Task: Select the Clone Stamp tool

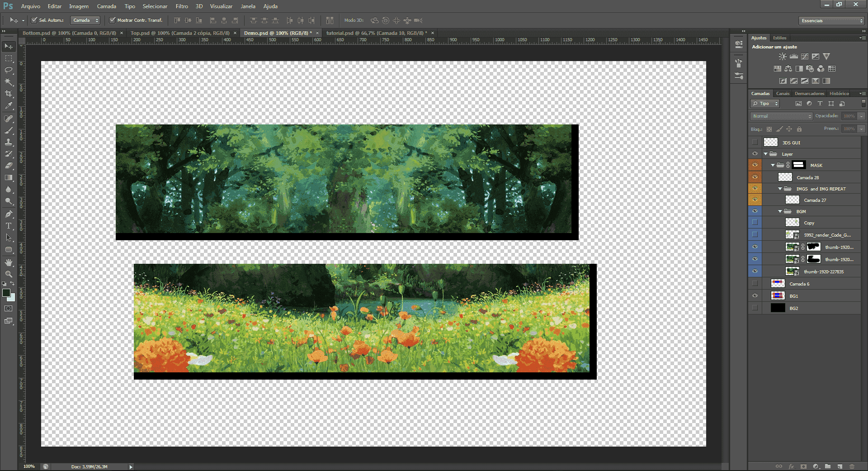Action: click(9, 142)
